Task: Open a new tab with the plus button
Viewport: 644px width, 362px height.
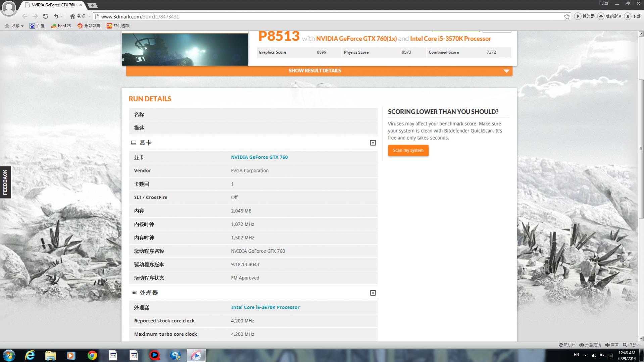Action: click(x=92, y=5)
